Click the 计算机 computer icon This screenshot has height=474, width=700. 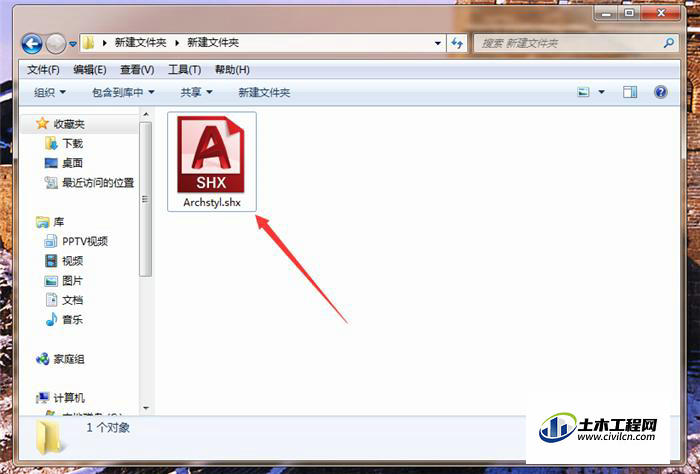coord(42,397)
